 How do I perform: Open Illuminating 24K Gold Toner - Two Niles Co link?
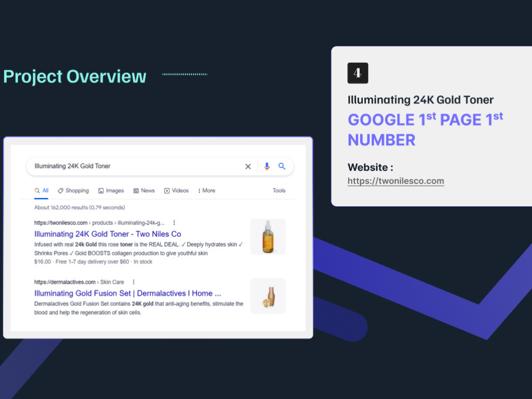coord(107,234)
